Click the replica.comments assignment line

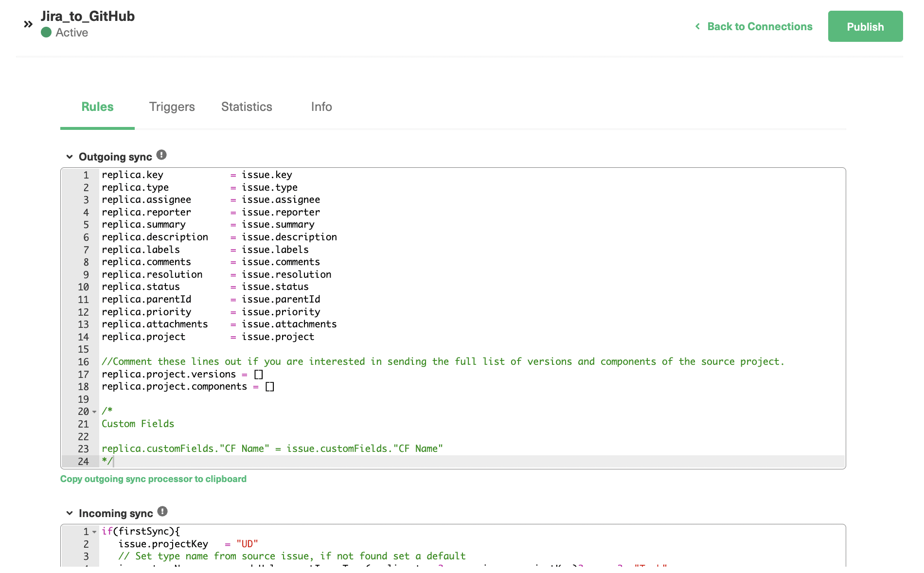[211, 262]
